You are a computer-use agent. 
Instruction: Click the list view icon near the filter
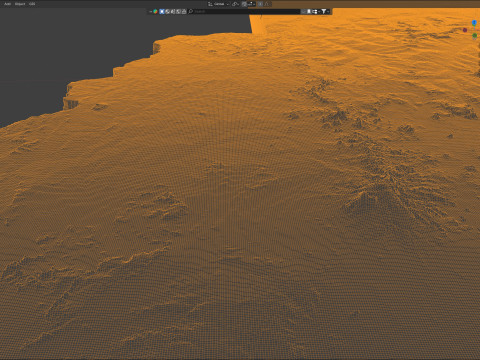[x=304, y=12]
